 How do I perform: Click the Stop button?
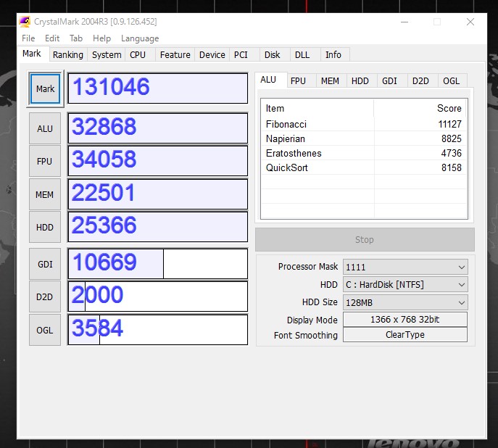[365, 239]
